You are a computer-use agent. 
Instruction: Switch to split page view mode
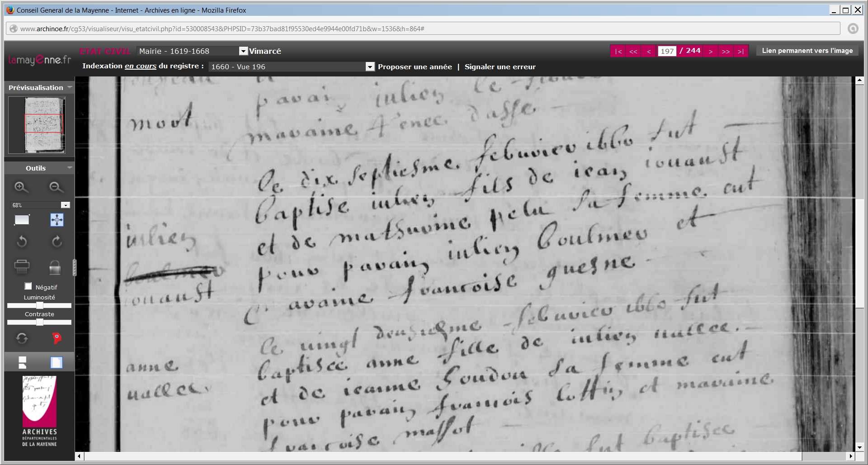[x=22, y=362]
